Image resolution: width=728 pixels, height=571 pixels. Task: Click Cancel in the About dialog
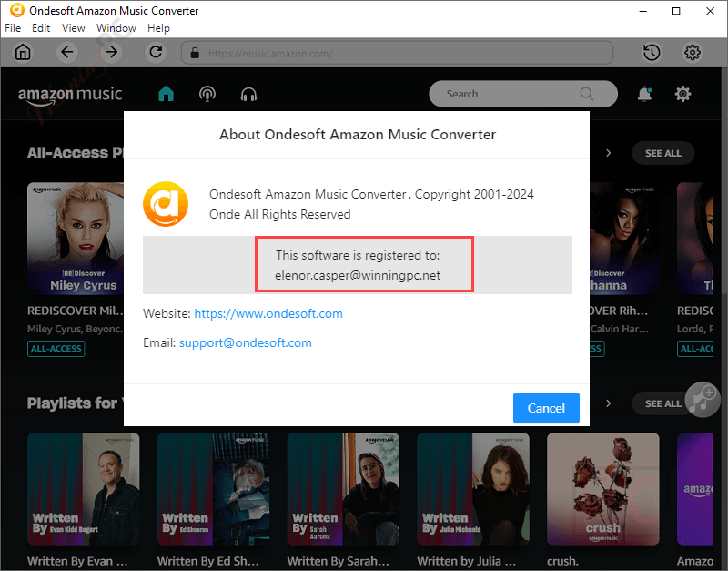tap(546, 408)
